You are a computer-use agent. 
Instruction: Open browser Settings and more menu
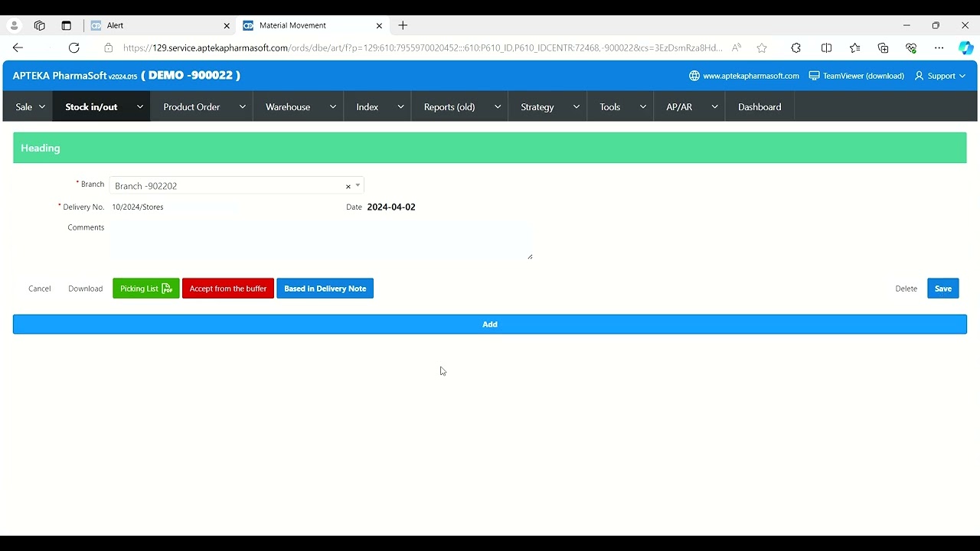tap(939, 47)
